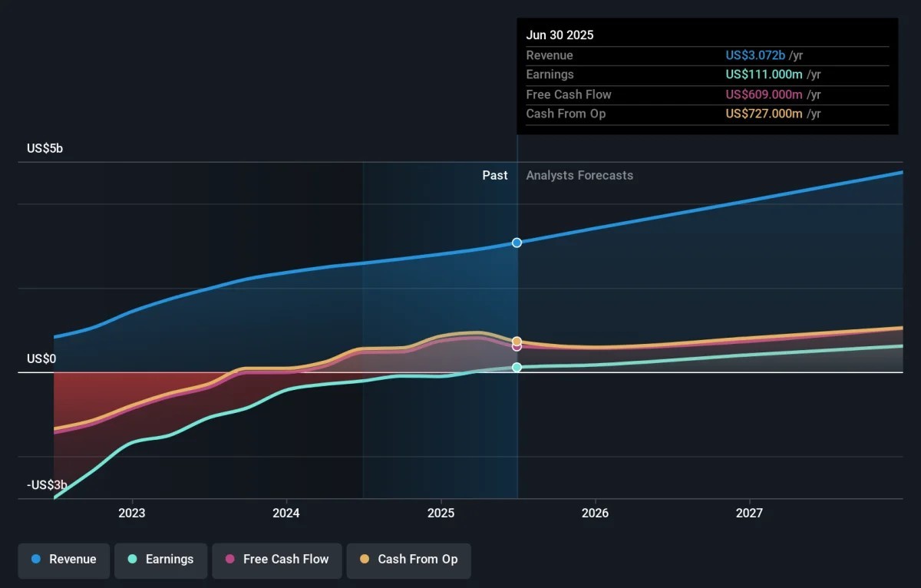The image size is (921, 588).
Task: Toggle the Free Cash Flow legend button
Action: point(276,560)
